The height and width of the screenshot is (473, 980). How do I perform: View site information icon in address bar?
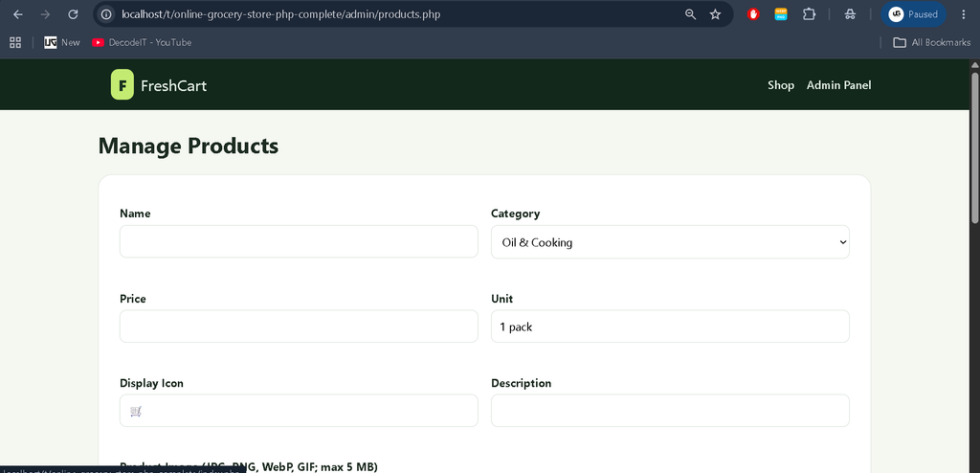[x=107, y=14]
